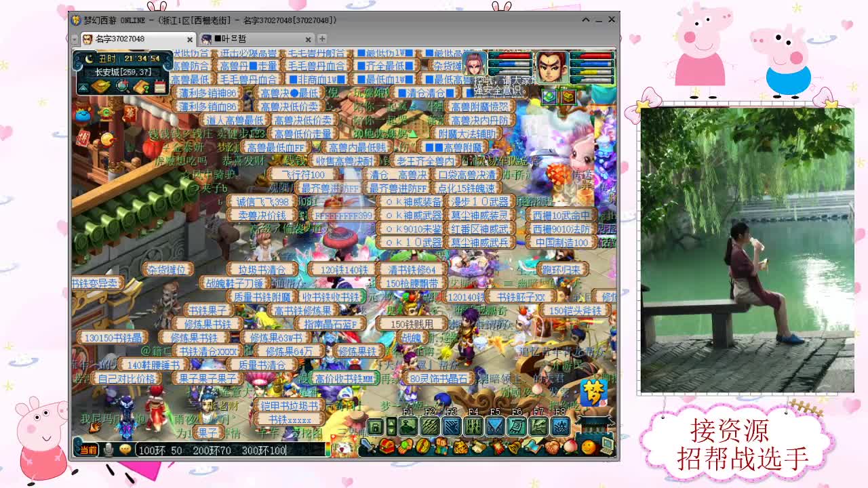Toggle the voice chat microphone
This screenshot has height=488, width=868.
108,449
